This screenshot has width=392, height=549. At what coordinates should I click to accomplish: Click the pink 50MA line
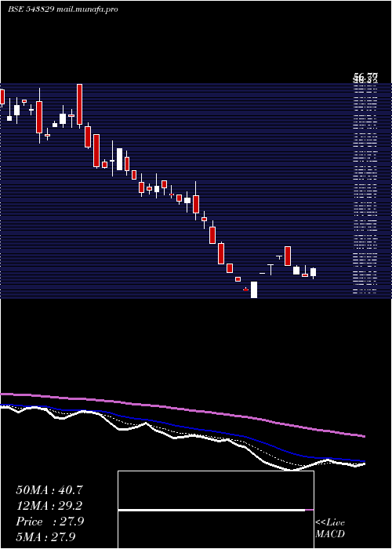[182, 409]
